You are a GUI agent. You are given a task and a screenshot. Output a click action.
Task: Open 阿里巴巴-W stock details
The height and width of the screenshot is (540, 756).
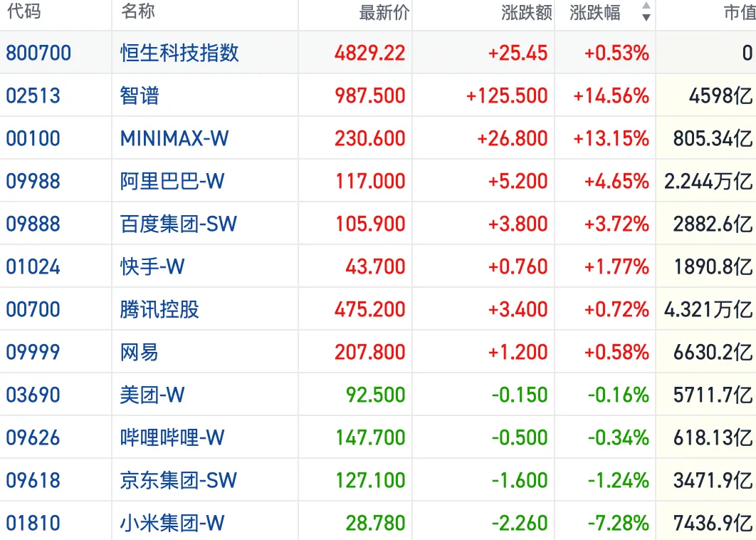172,182
